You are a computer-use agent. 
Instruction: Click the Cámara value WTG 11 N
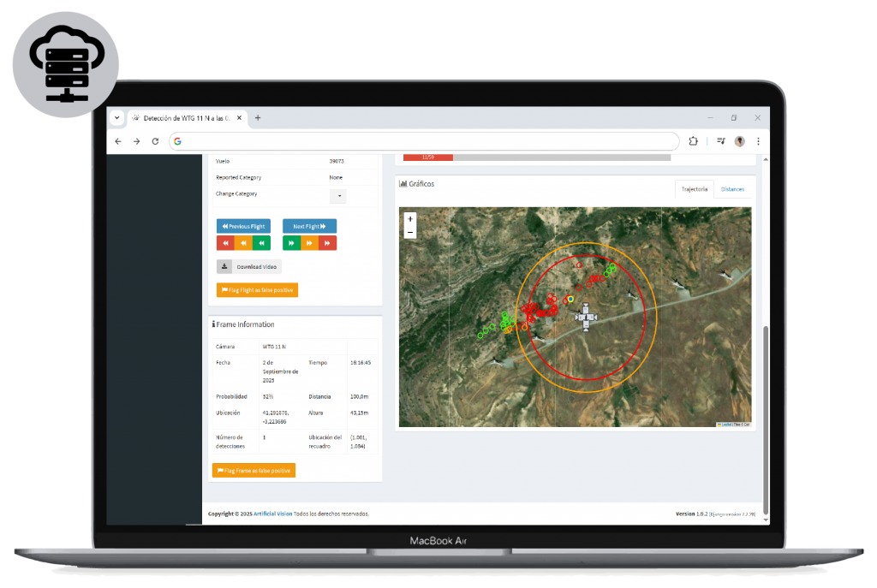(274, 347)
